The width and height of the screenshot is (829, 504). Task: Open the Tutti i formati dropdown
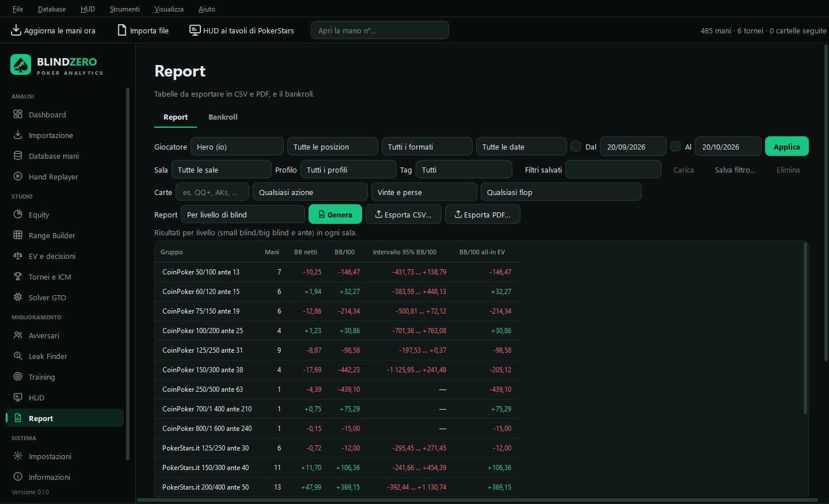pos(427,147)
